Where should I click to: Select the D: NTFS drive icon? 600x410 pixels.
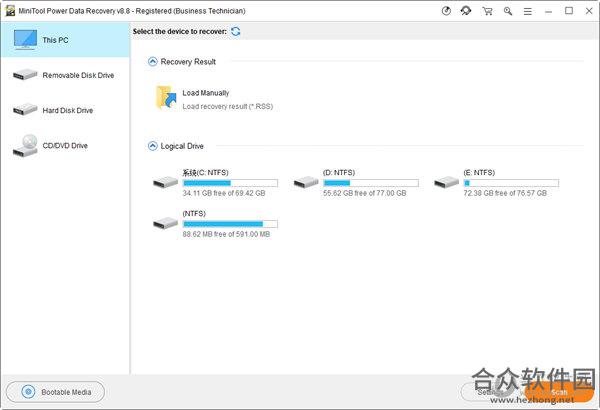pyautogui.click(x=306, y=182)
